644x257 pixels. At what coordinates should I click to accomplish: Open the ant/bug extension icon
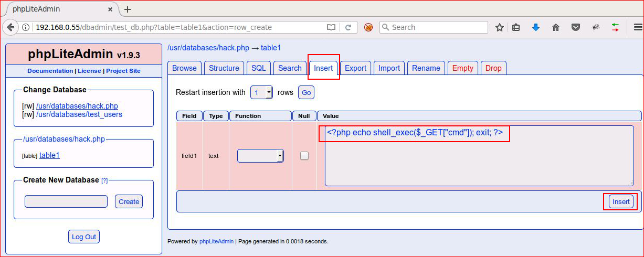coord(596,27)
